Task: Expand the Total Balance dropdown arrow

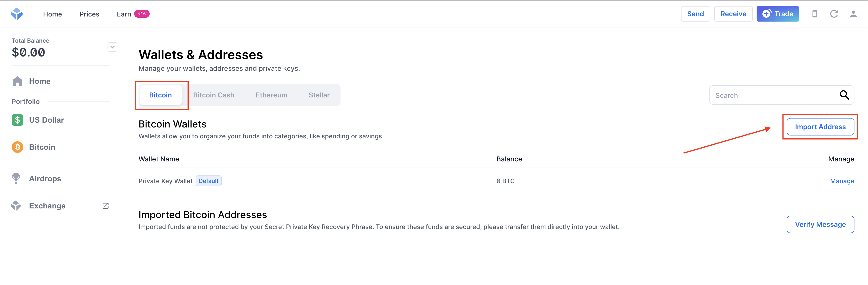Action: click(x=112, y=47)
